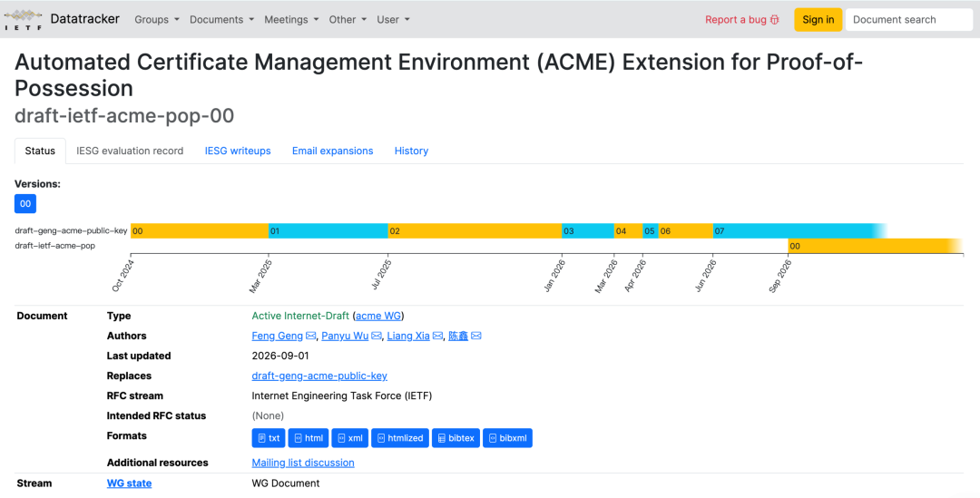
Task: Click the Last updated date 2026-09-01
Action: [279, 356]
